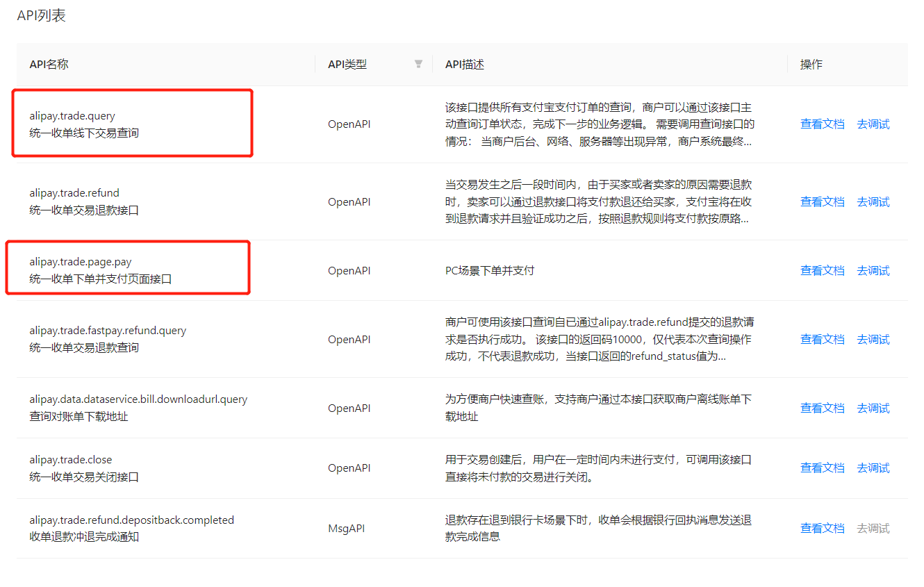Open 查看文档 for refund.depositback.completed row
Viewport: 924px width, 587px height.
(x=823, y=529)
